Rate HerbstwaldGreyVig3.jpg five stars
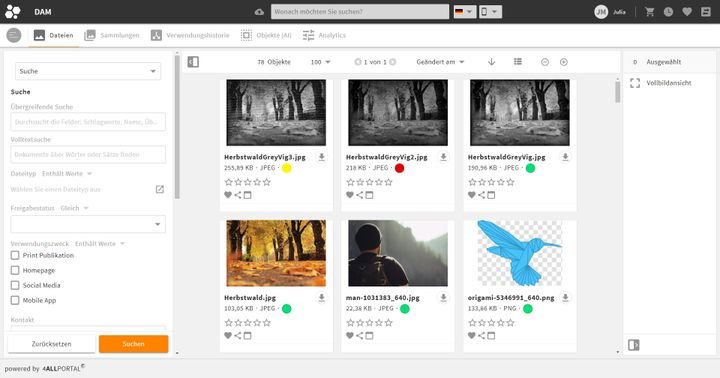Image resolution: width=720 pixels, height=378 pixels. point(267,182)
